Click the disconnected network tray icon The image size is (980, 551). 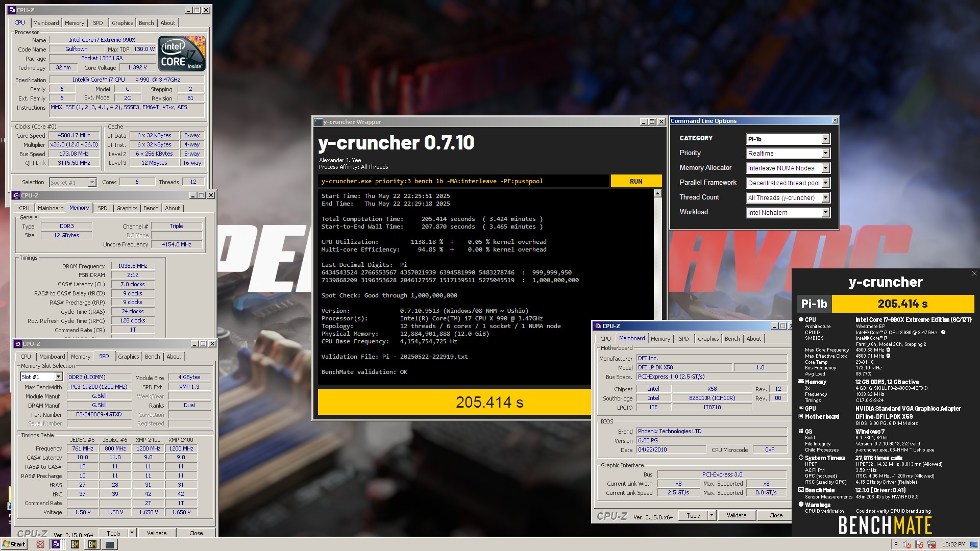click(x=932, y=544)
